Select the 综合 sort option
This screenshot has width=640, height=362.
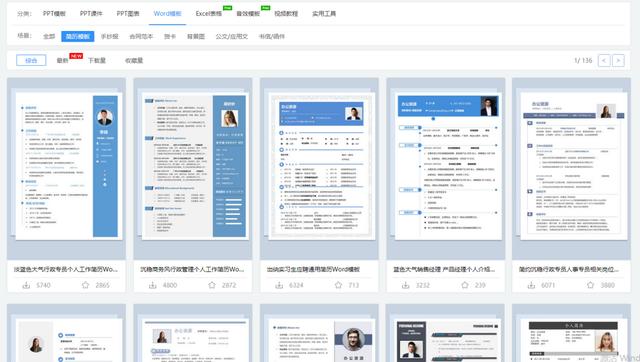[x=31, y=60]
